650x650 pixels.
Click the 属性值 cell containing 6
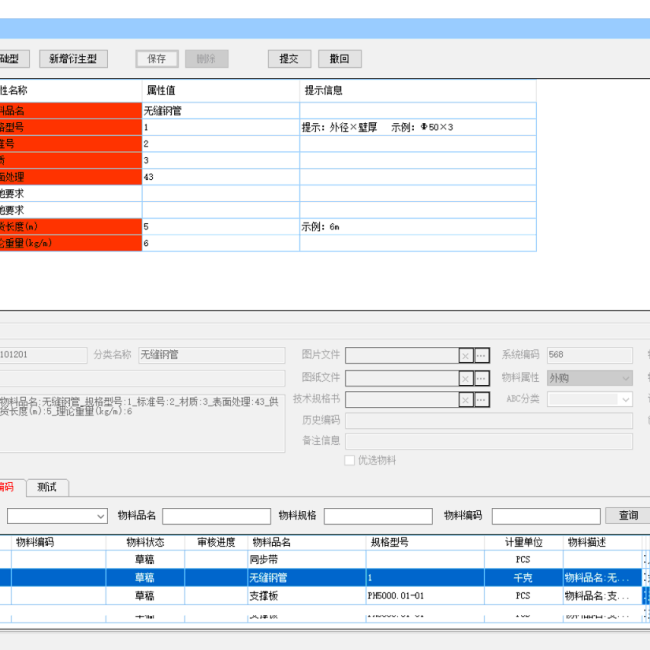pos(221,243)
